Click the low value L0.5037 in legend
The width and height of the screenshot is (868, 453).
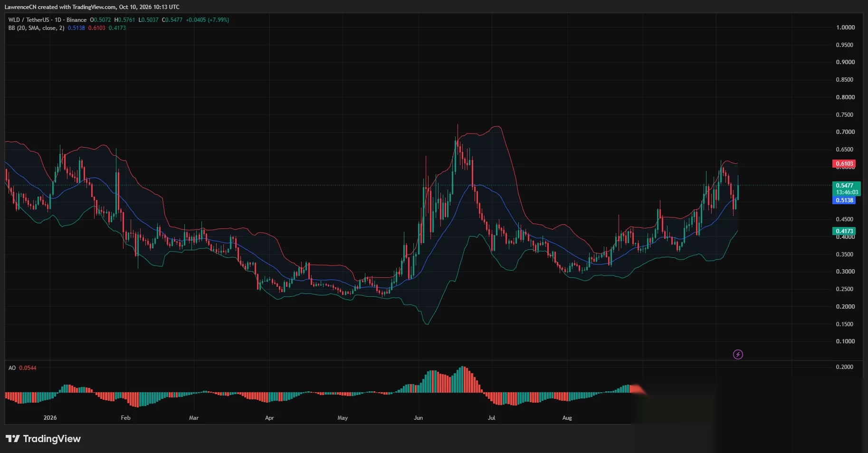[148, 20]
